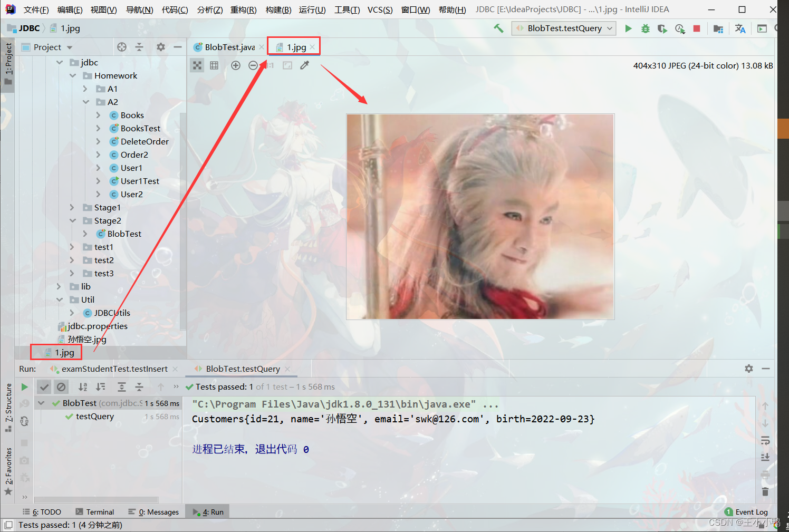Zoom in on the image with plus icon
789x532 pixels.
(236, 65)
